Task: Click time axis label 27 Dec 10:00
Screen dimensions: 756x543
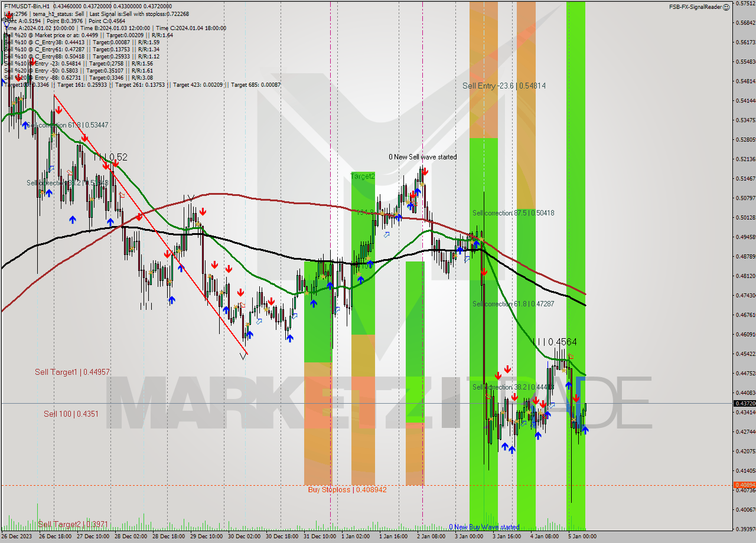Action: pos(94,537)
